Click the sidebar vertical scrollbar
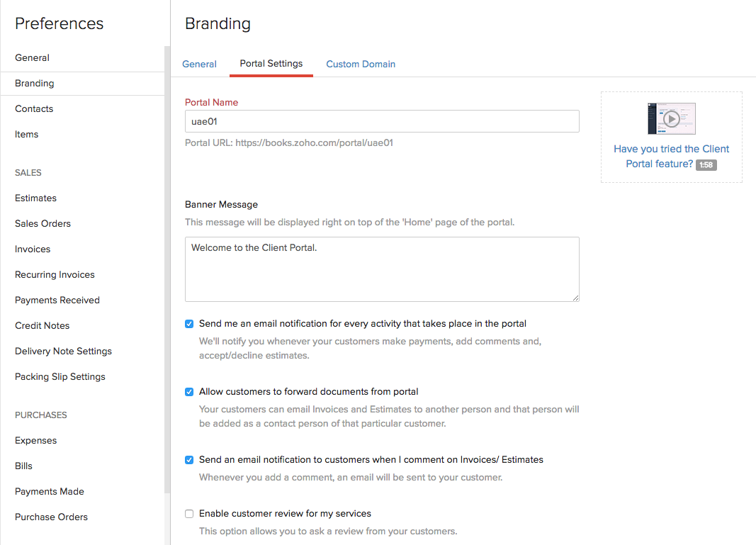The height and width of the screenshot is (545, 756). tap(167, 269)
